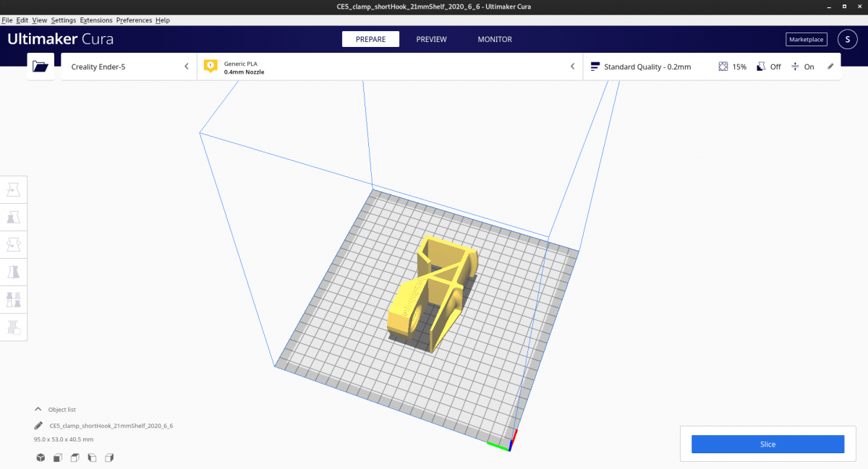Open the Extensions menu
The height and width of the screenshot is (469, 868).
click(x=96, y=20)
